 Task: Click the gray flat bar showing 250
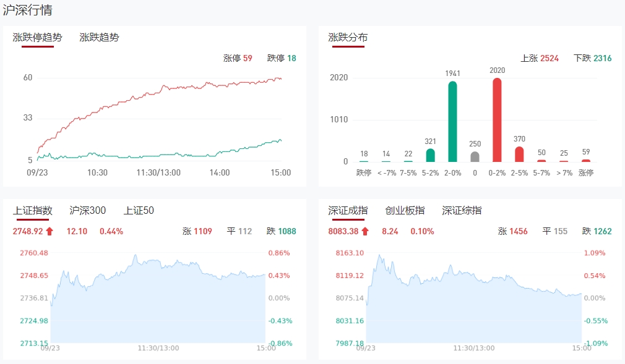[x=475, y=157]
